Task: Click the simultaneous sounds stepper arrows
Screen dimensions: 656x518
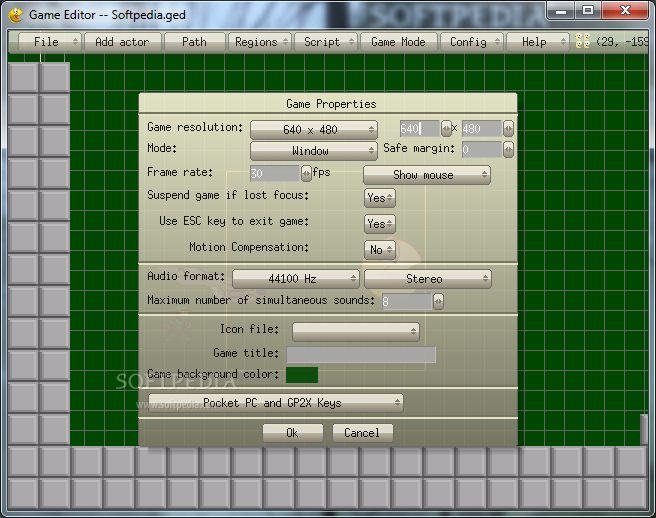Action: click(x=438, y=301)
